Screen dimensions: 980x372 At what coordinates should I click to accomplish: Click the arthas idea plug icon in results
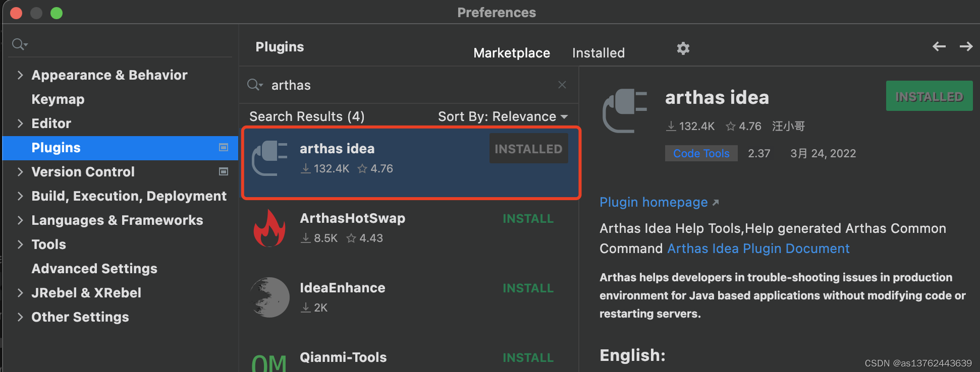270,158
